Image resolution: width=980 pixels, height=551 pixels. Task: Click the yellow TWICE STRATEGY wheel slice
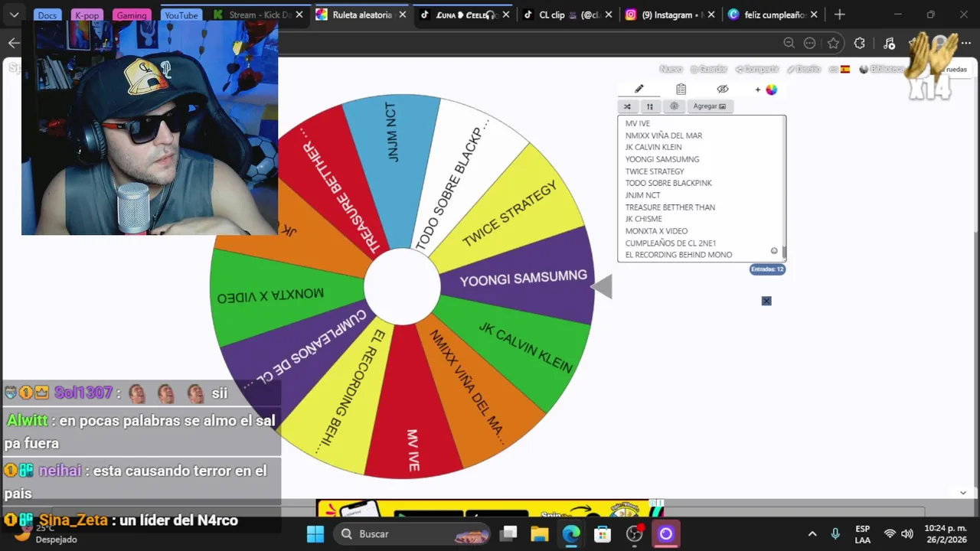[x=510, y=213]
